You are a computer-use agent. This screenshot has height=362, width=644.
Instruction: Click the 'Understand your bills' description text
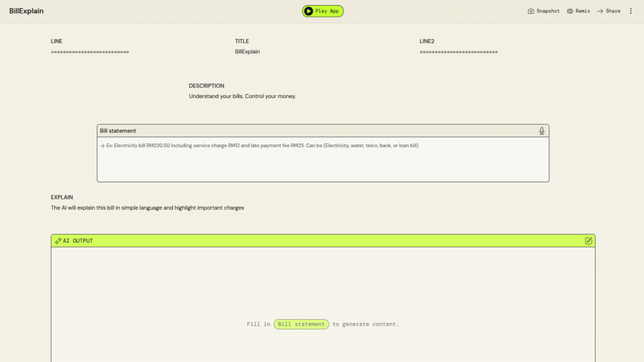click(242, 96)
